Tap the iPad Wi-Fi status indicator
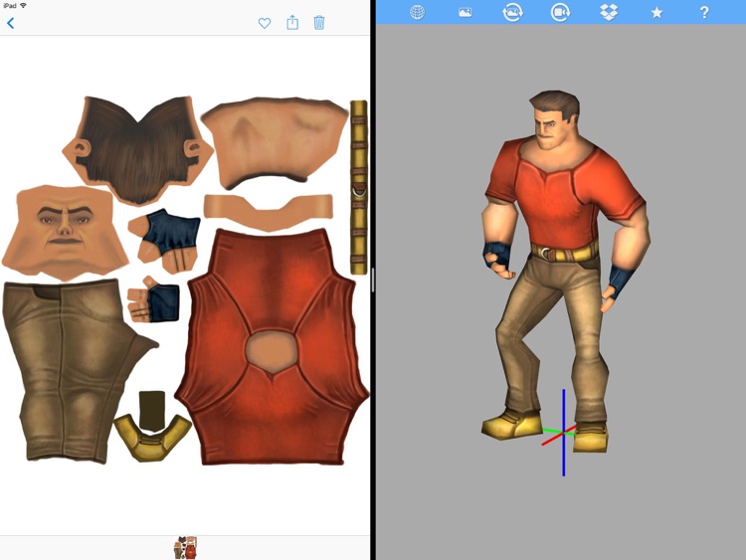Screen dimensions: 746x560 pos(23,5)
